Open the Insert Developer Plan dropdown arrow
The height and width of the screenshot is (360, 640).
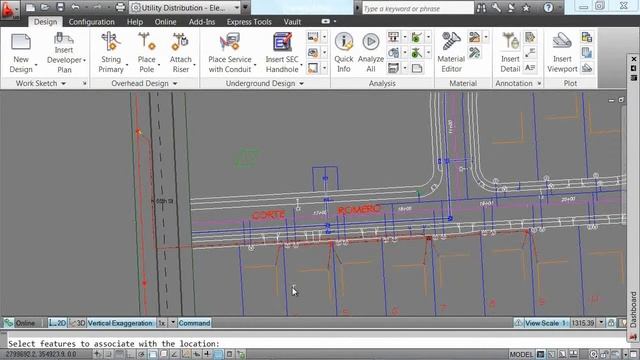84,60
